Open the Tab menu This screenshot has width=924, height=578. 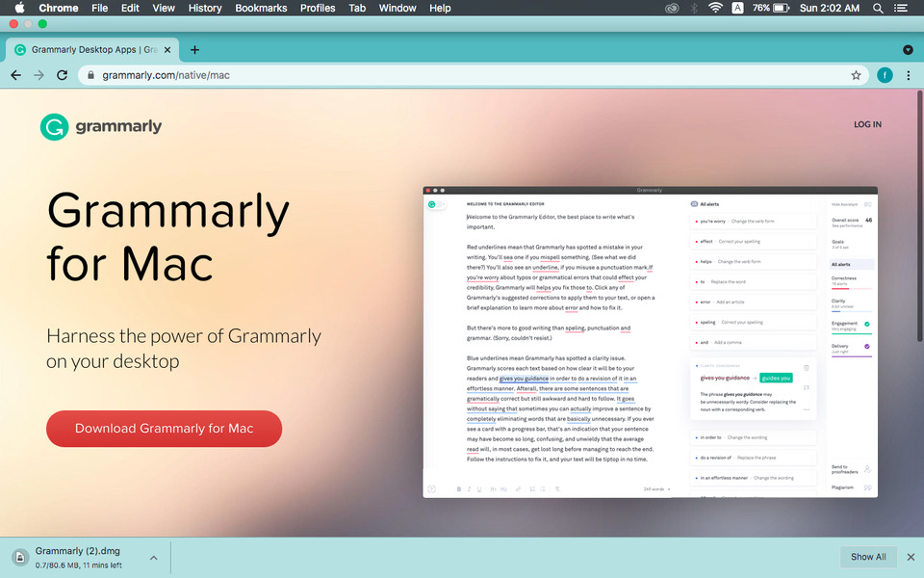(x=357, y=8)
